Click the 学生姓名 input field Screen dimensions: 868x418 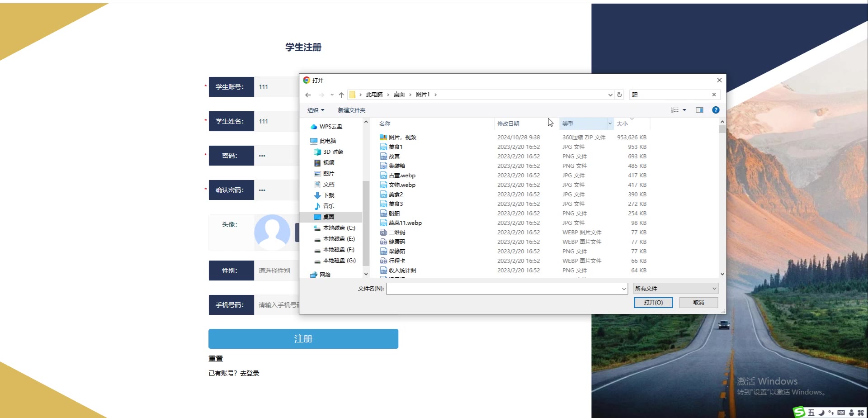276,121
